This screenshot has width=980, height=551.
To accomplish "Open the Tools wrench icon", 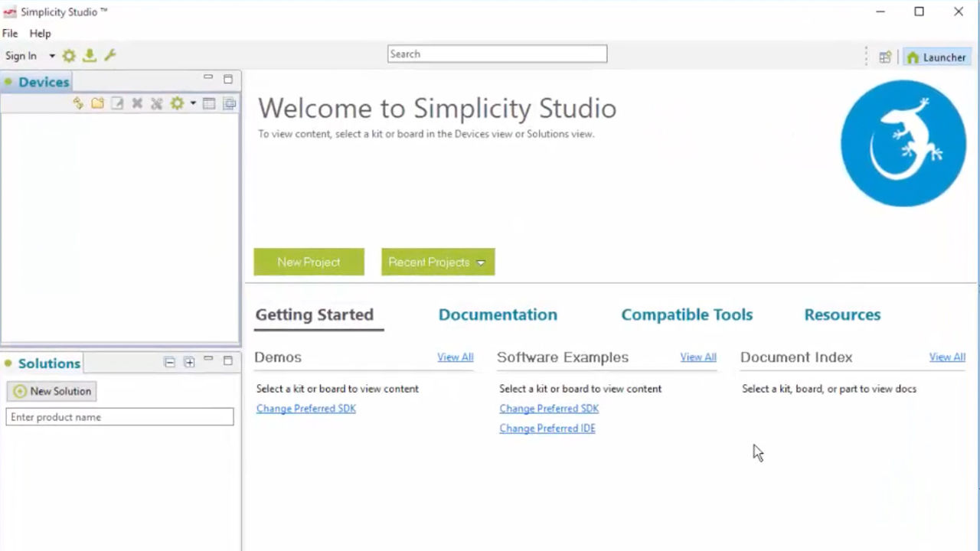I will 109,56.
